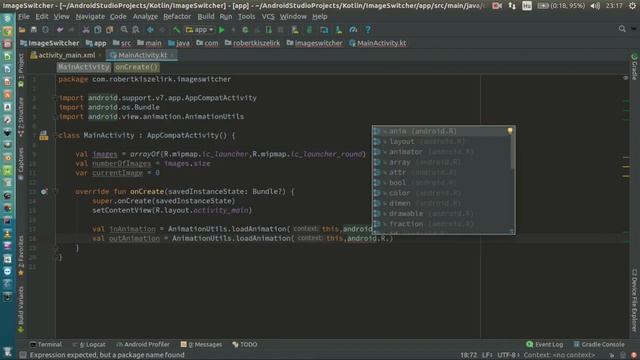Choose dimen in the completion list
Viewport: 640px width, 360px height.
441,203
